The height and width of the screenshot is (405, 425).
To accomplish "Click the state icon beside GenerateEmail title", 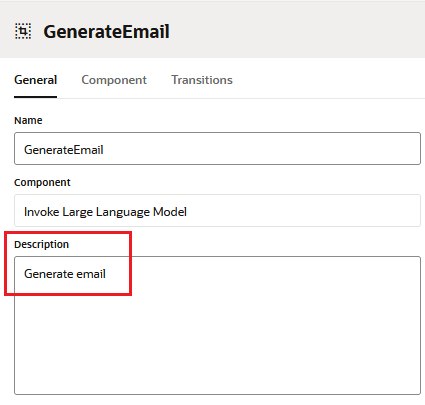I will pos(23,31).
